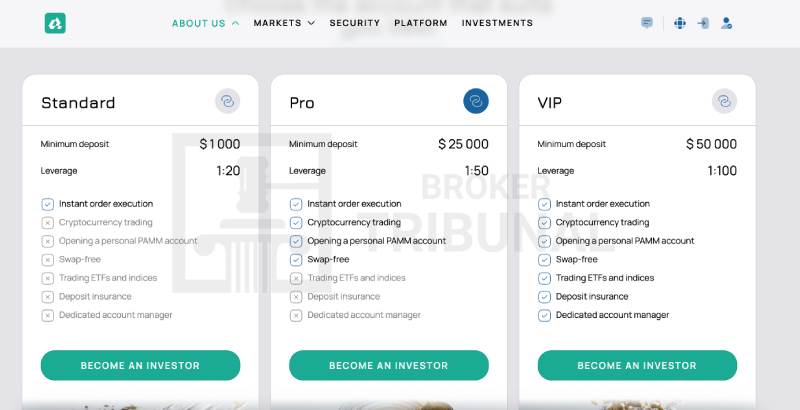Toggle Pro's Swap-free checkbox
This screenshot has height=410, width=800.
coord(296,260)
